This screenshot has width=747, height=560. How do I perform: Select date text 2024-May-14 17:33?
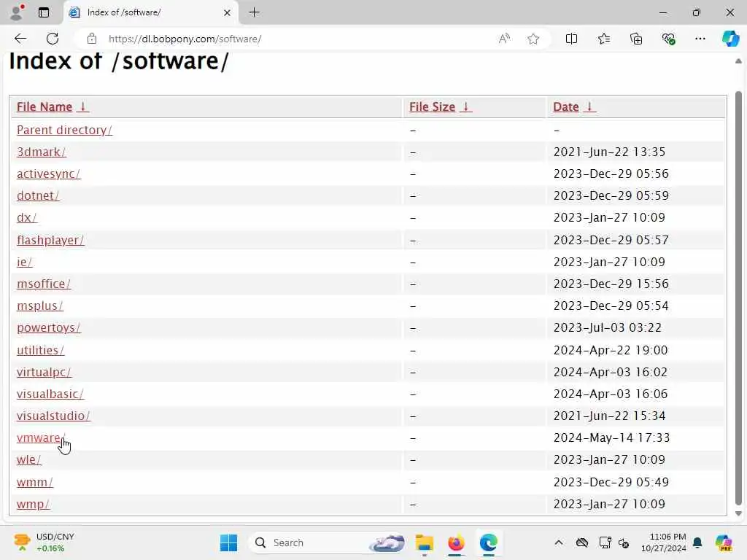point(612,437)
